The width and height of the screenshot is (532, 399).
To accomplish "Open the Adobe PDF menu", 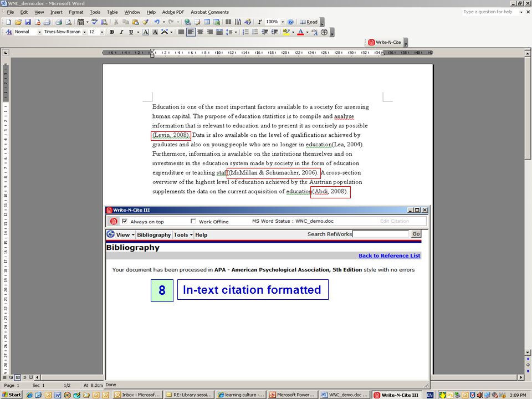I will coord(173,12).
